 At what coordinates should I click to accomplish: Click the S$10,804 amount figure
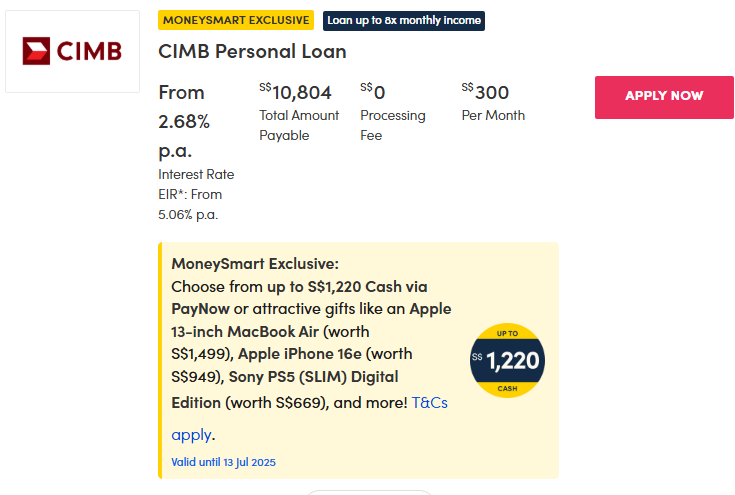pos(296,93)
